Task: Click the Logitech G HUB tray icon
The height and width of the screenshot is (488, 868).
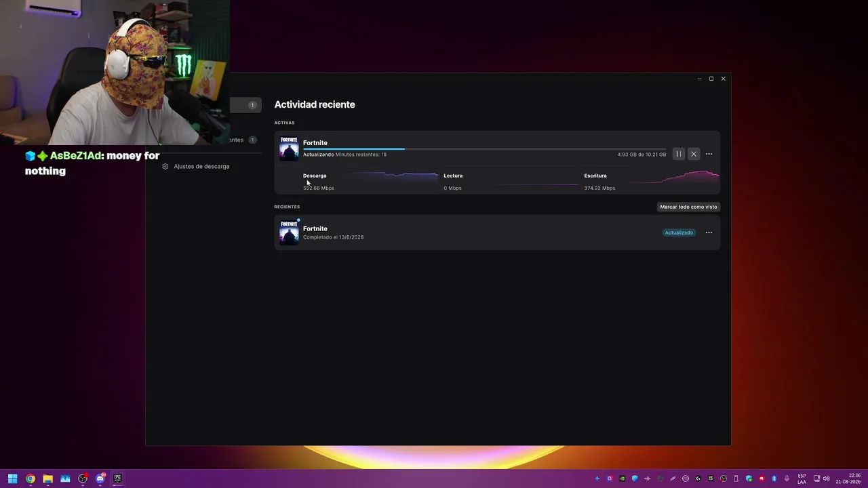Action: click(x=698, y=479)
